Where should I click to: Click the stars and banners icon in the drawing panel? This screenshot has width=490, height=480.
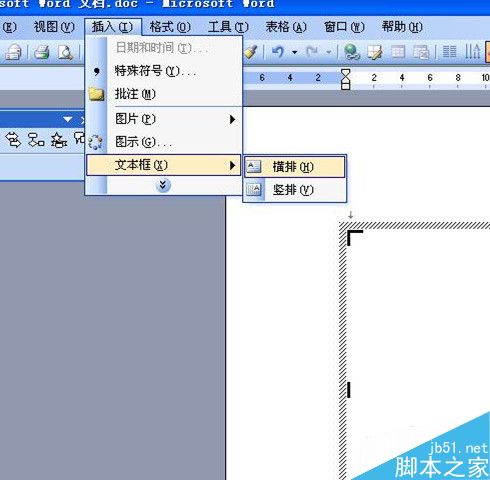click(59, 140)
